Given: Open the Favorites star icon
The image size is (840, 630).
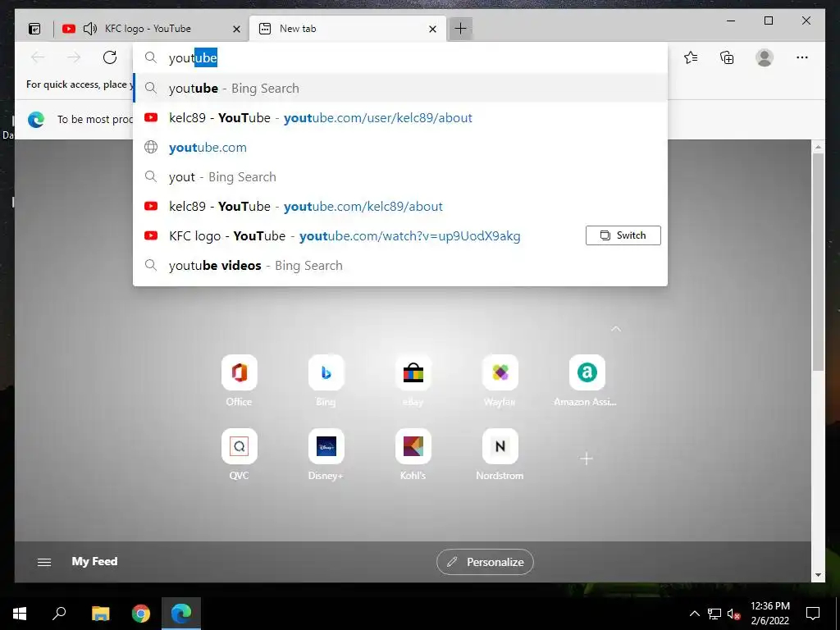Looking at the screenshot, I should tap(691, 57).
